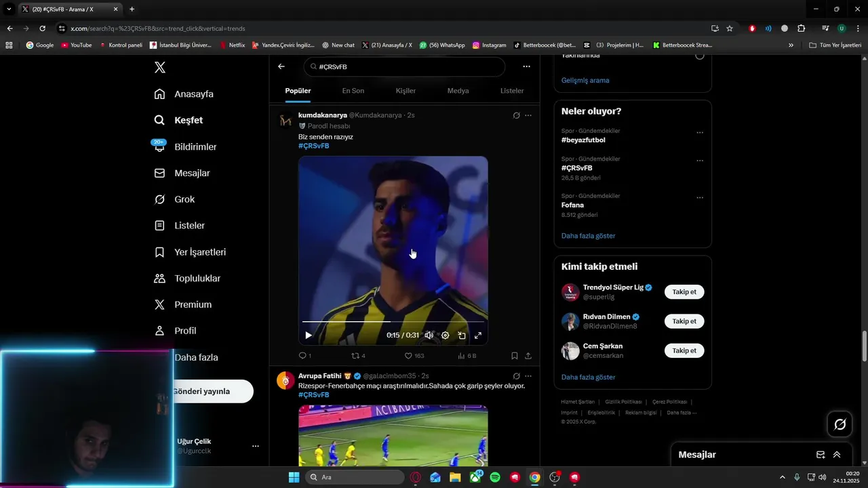
Task: Bookmark page with the star icon
Action: [x=730, y=28]
